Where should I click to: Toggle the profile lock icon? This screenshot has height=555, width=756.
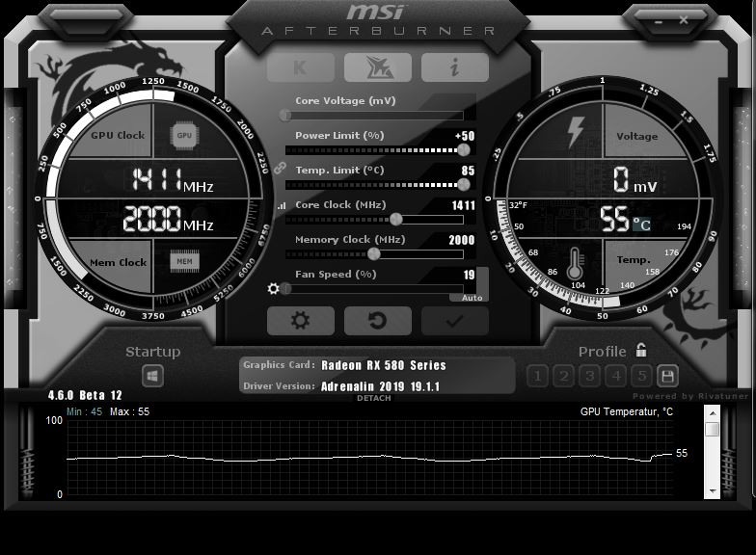tap(640, 350)
